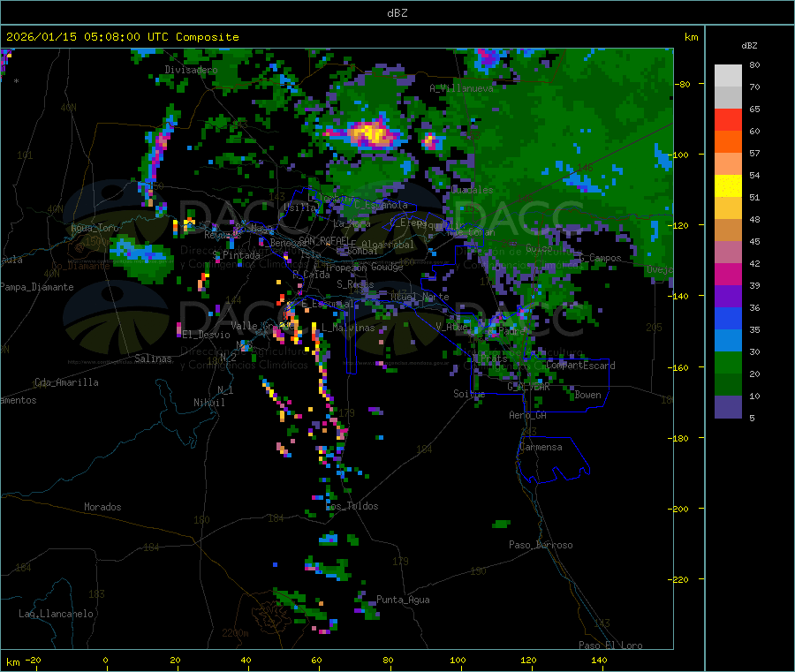Select the 'Atuel_Norte' label
The width and height of the screenshot is (795, 672).
(x=420, y=297)
